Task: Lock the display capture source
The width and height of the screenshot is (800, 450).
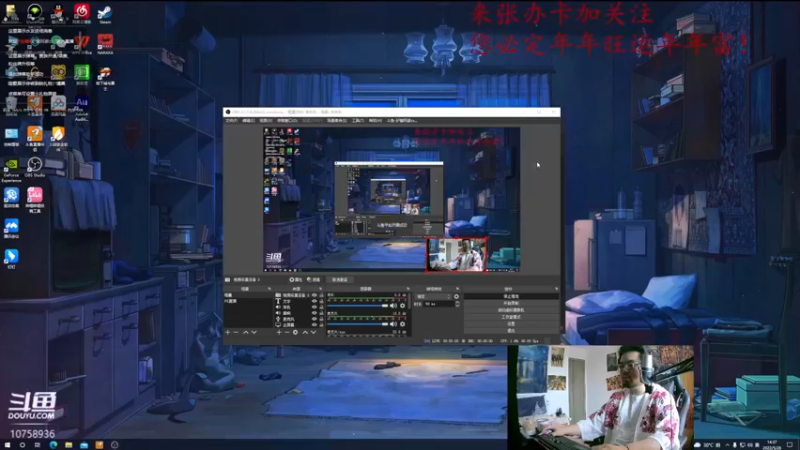Action: click(x=321, y=325)
